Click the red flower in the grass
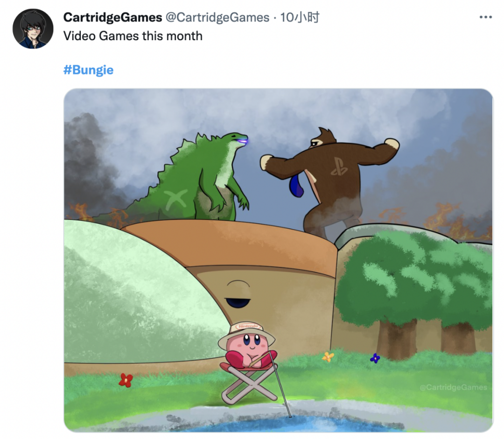The width and height of the screenshot is (504, 439). pyautogui.click(x=126, y=380)
